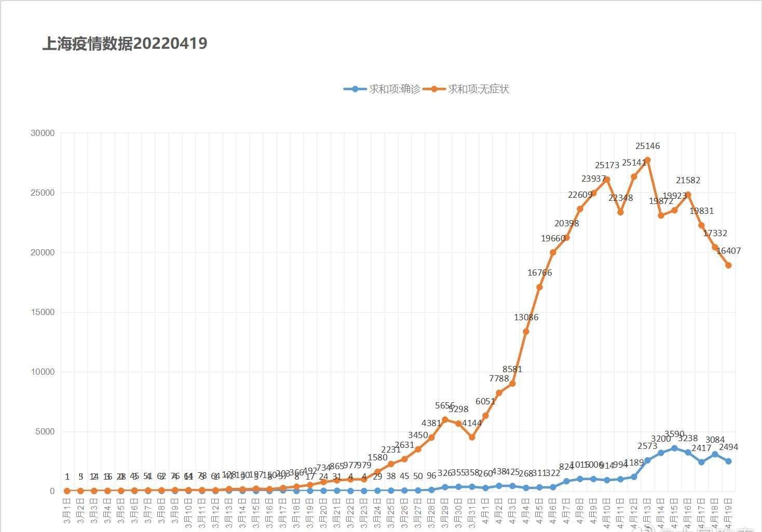The image size is (762, 532).
Task: Click the chart title 上海疫情数据20220419
Action: [125, 44]
